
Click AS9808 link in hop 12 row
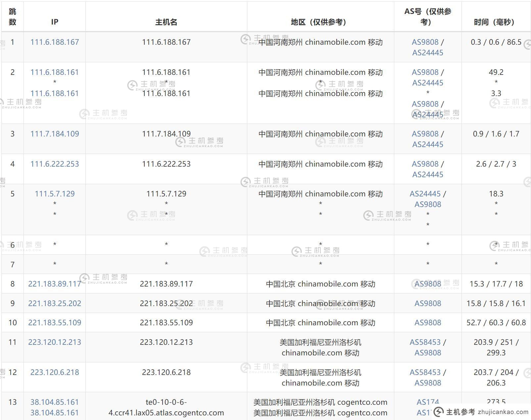pyautogui.click(x=428, y=383)
